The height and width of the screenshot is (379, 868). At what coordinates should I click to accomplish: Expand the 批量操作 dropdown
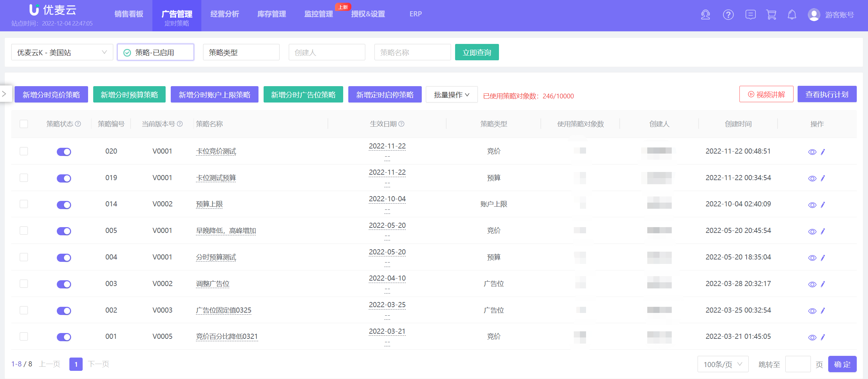point(451,95)
